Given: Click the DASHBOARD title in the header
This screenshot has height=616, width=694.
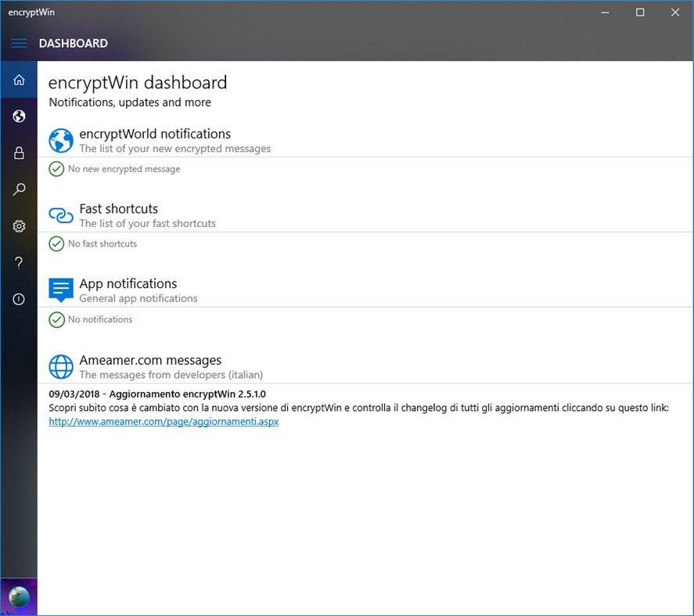Looking at the screenshot, I should point(74,43).
